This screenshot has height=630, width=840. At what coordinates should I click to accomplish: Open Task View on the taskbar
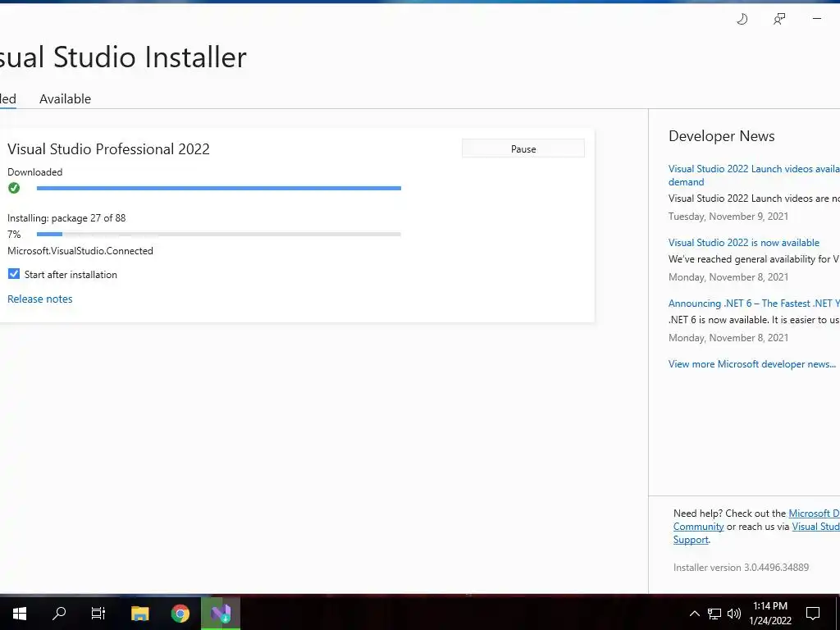coord(98,613)
